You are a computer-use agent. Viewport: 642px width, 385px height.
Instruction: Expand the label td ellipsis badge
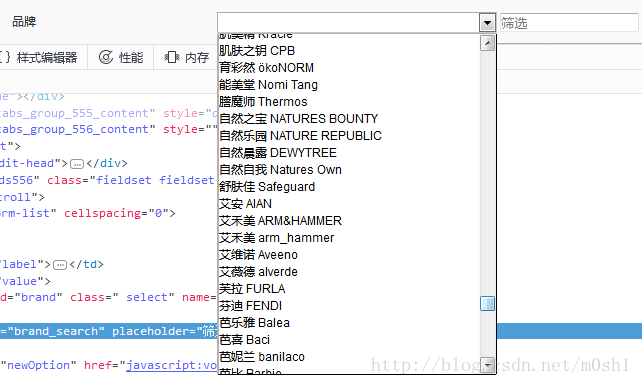point(60,265)
